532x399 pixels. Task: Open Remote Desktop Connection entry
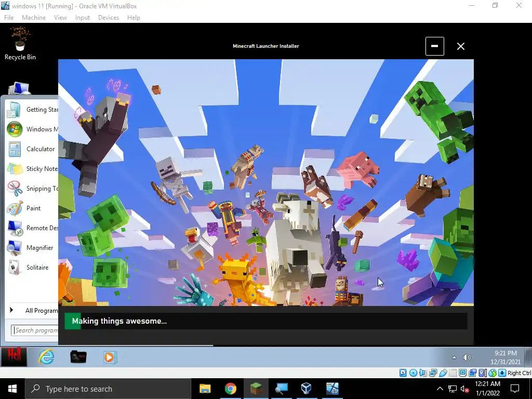tap(32, 228)
